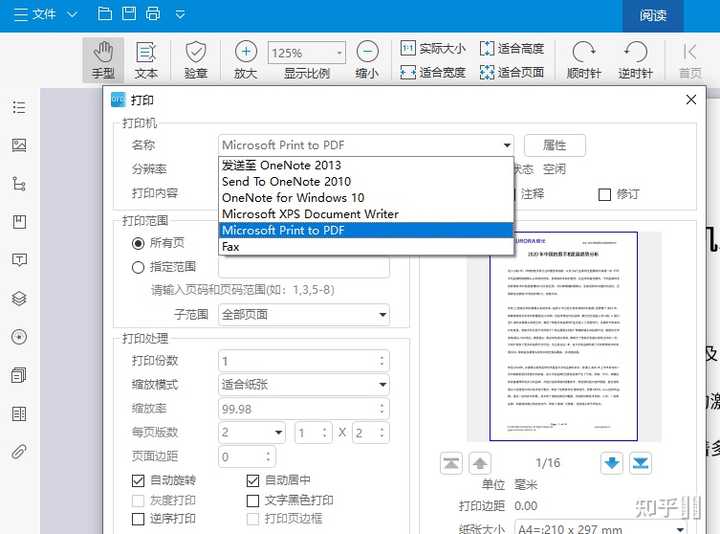Select the 指定范围 radio button
This screenshot has height=534, width=720.
[x=138, y=267]
